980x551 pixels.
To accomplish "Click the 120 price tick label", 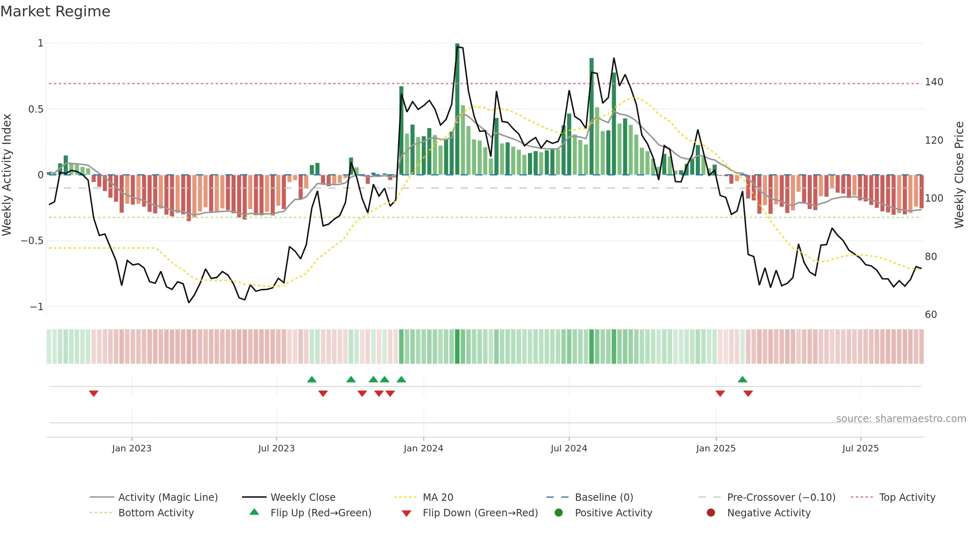I will 934,140.
